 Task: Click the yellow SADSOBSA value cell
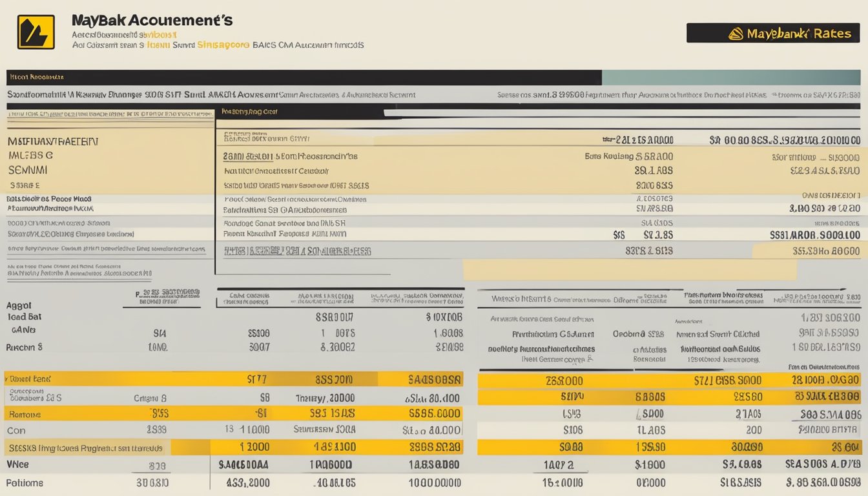point(435,380)
